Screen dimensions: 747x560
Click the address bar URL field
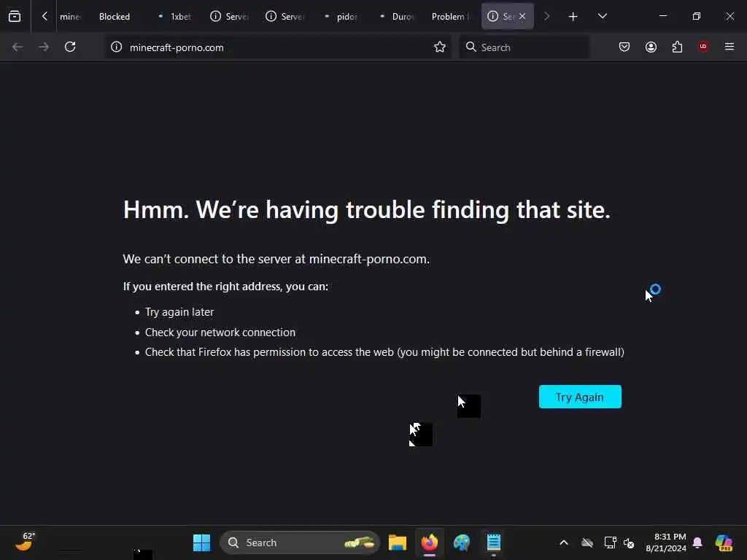[x=279, y=47]
